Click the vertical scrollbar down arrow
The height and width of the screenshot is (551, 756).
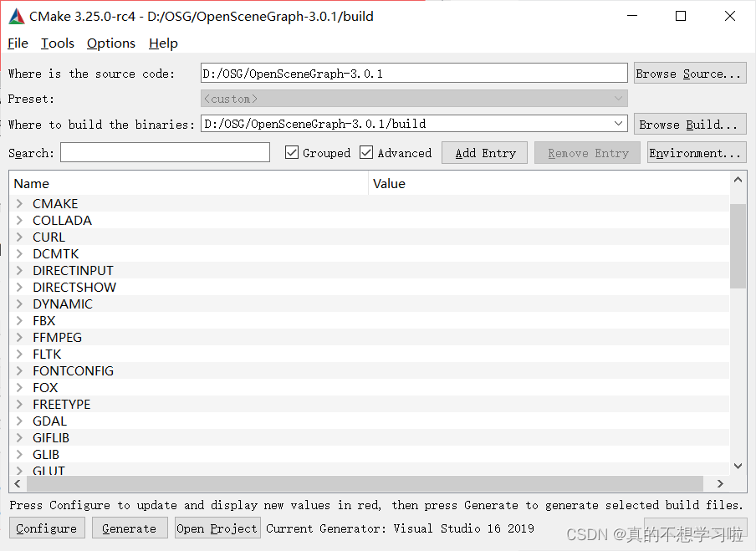tap(738, 466)
